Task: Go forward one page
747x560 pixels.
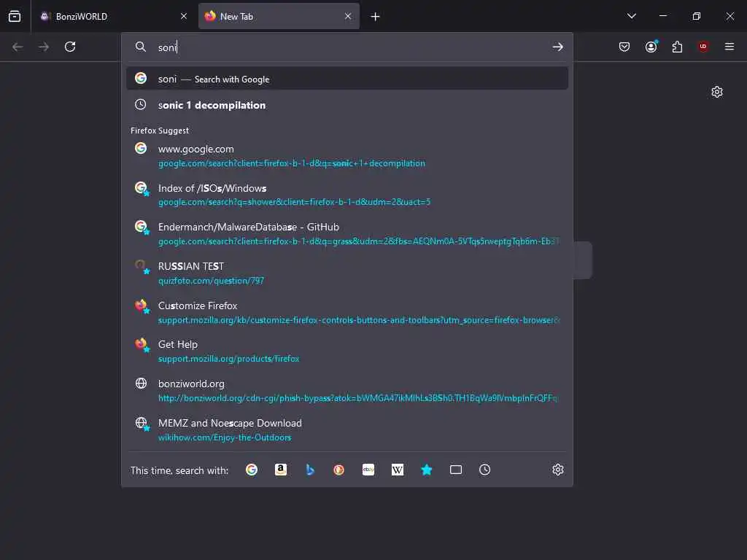Action: [44, 47]
